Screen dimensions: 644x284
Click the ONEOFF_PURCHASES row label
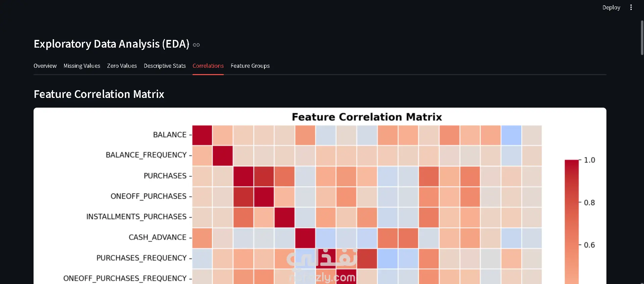[x=148, y=196]
